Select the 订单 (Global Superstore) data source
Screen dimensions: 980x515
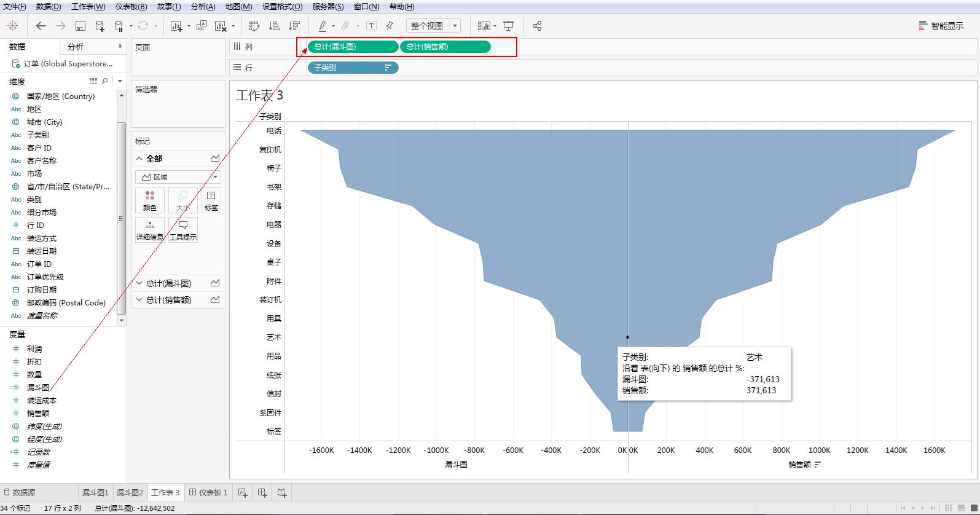pyautogui.click(x=63, y=63)
